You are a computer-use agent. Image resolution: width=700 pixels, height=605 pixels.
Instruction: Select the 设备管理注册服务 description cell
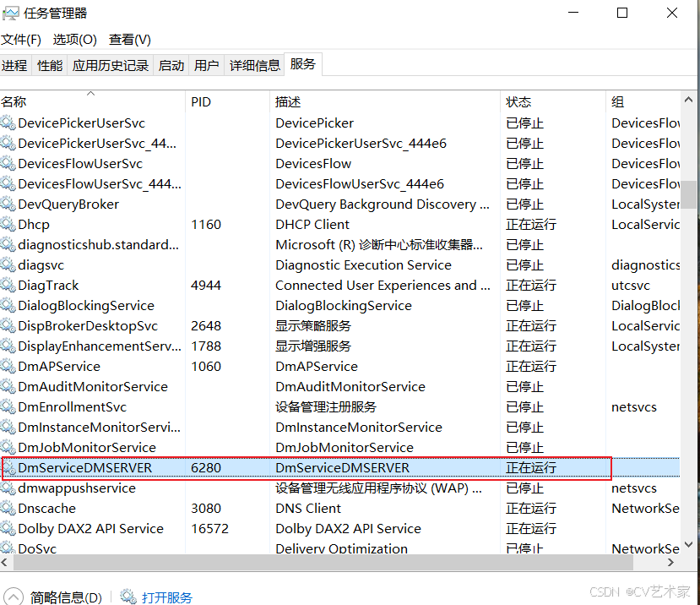coord(325,407)
